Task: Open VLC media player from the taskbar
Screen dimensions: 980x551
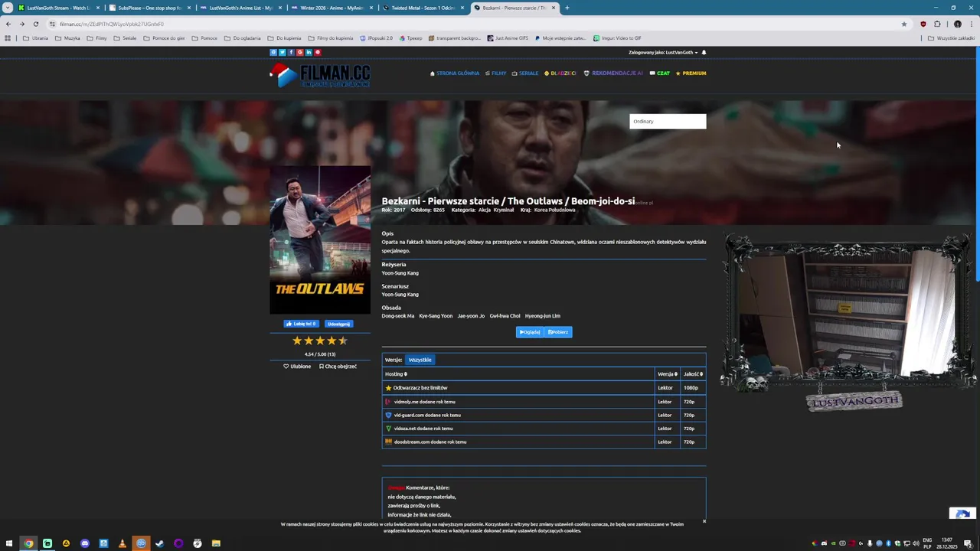Action: click(122, 543)
